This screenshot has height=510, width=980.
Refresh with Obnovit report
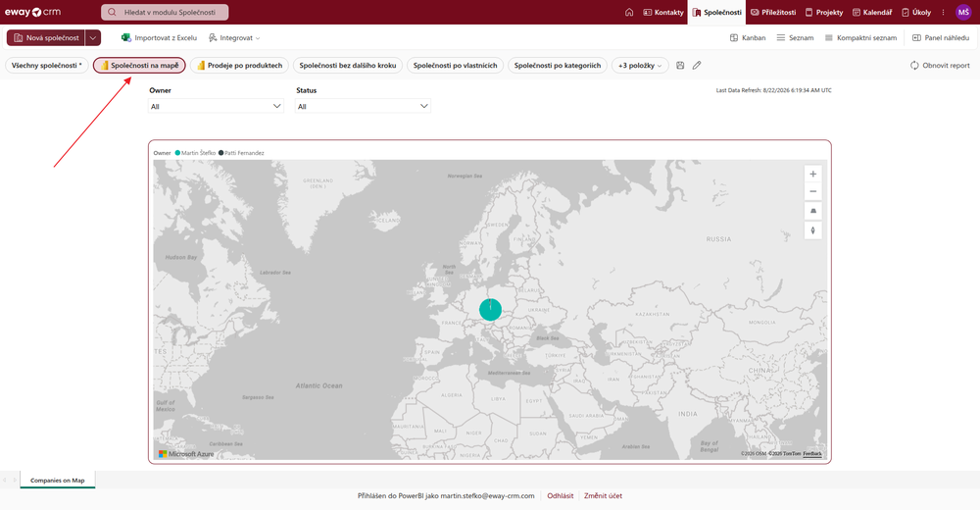coord(940,65)
